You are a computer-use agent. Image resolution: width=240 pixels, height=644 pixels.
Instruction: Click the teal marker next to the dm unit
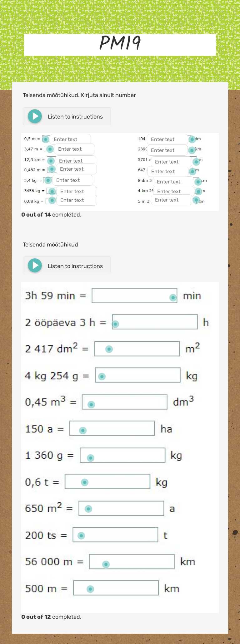pos(192,139)
